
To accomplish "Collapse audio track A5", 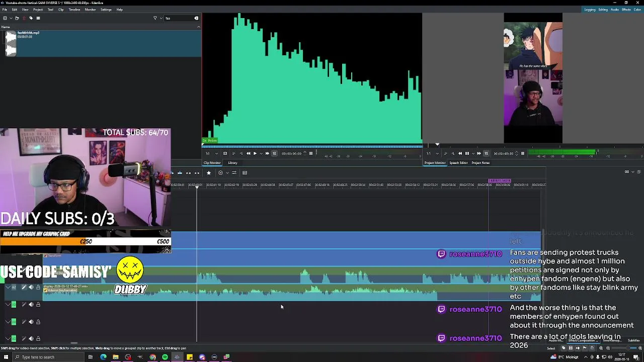I will pos(8,338).
